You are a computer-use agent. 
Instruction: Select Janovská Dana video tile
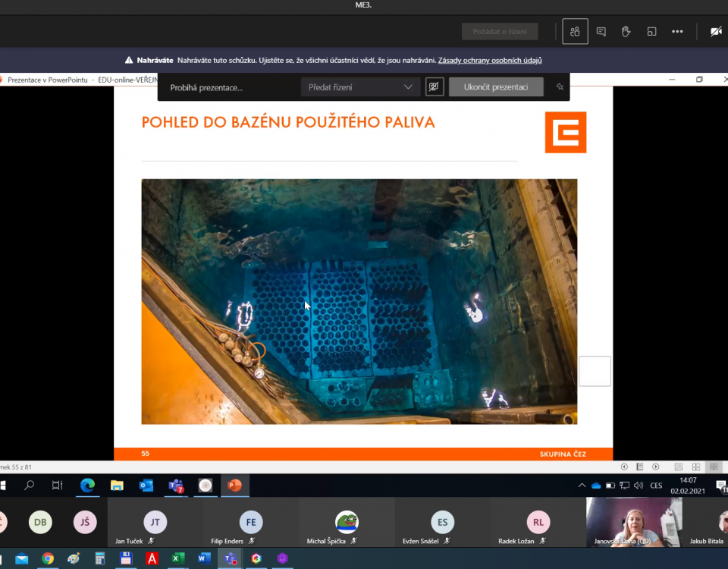[634, 522]
